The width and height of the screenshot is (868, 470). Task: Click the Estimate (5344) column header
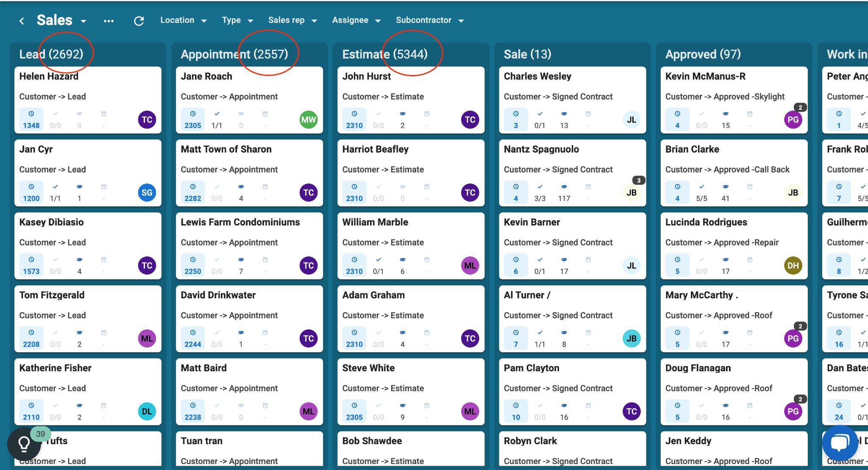pyautogui.click(x=384, y=54)
